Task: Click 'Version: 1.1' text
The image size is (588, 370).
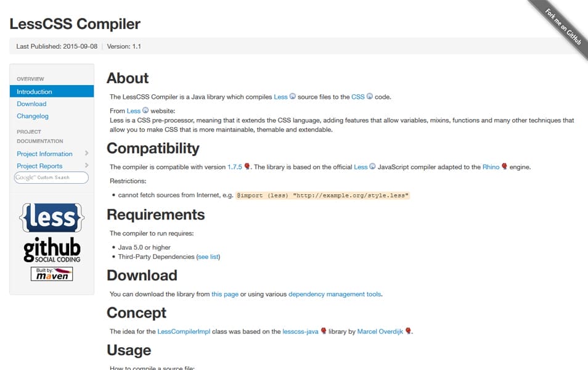Action: coord(124,46)
